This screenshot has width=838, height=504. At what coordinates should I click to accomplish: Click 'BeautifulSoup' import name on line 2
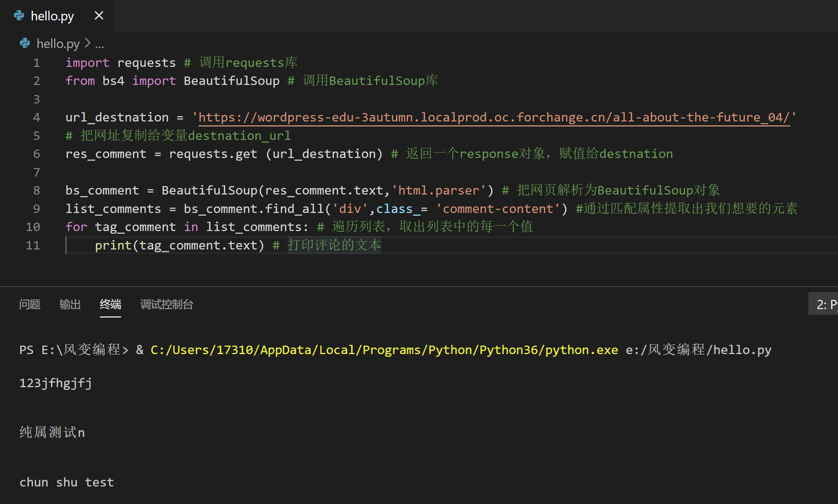coord(232,81)
